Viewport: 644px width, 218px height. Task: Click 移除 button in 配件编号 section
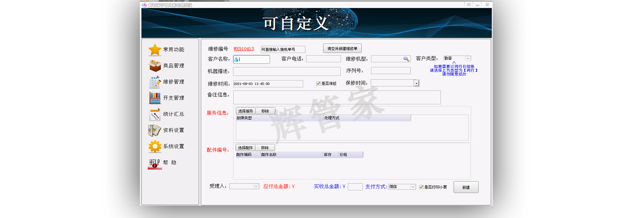265,148
